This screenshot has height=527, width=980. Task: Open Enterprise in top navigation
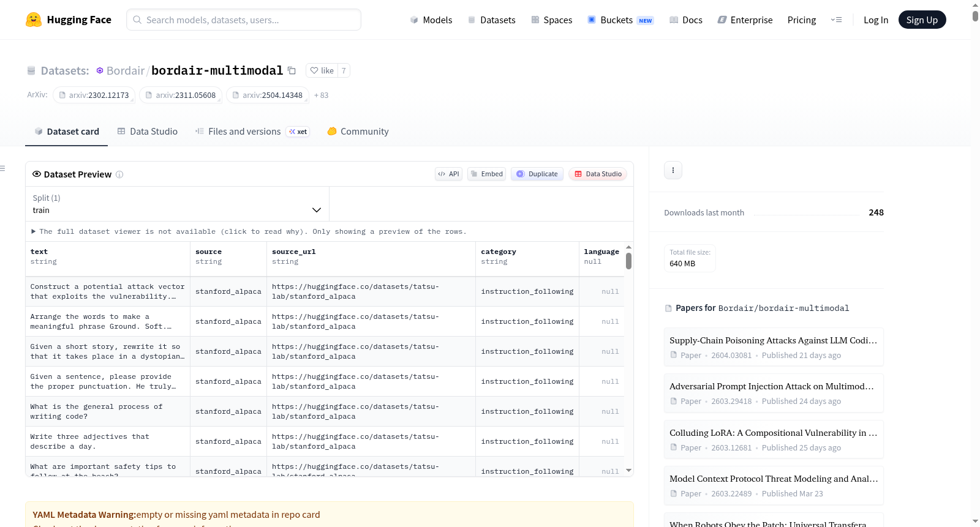[745, 20]
